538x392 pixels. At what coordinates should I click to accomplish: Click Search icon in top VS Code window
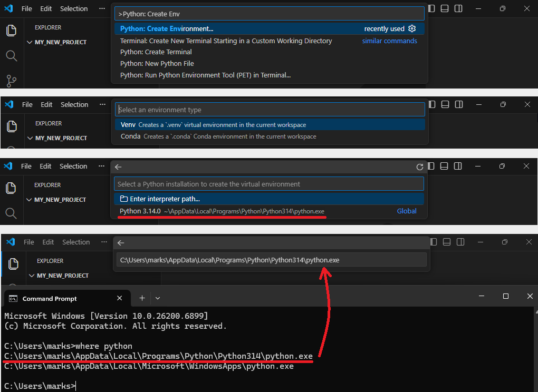[x=11, y=55]
